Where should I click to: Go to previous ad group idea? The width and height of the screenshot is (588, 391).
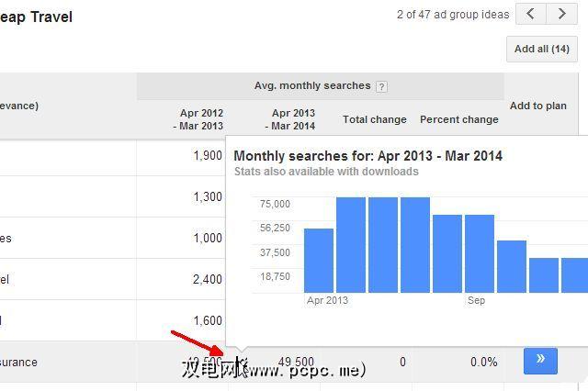(531, 14)
